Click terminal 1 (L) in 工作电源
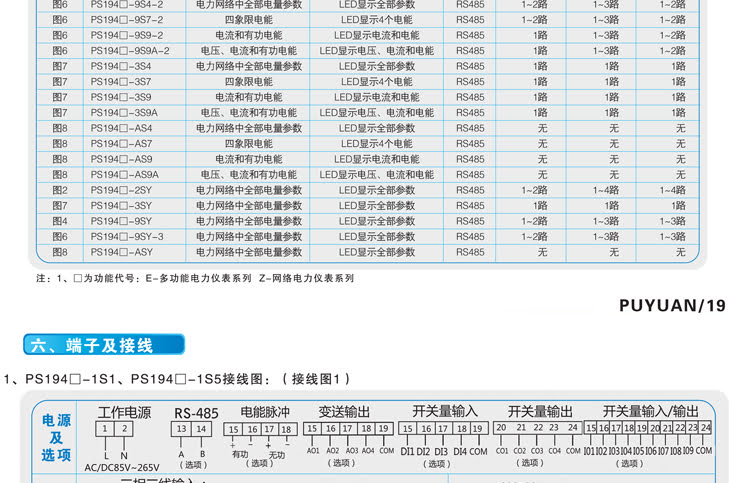This screenshot has width=731, height=483. (106, 429)
